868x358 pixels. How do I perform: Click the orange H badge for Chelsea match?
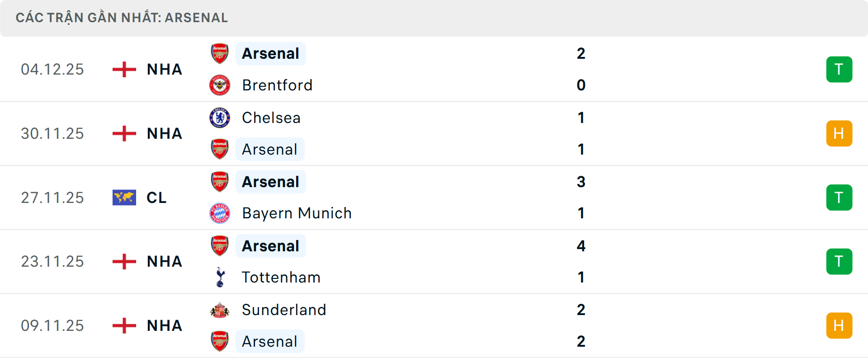(x=839, y=134)
